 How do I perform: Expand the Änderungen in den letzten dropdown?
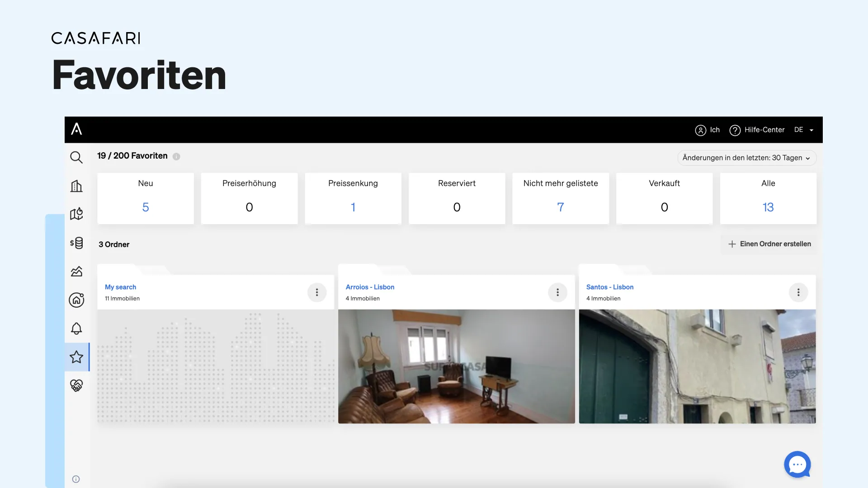tap(746, 158)
